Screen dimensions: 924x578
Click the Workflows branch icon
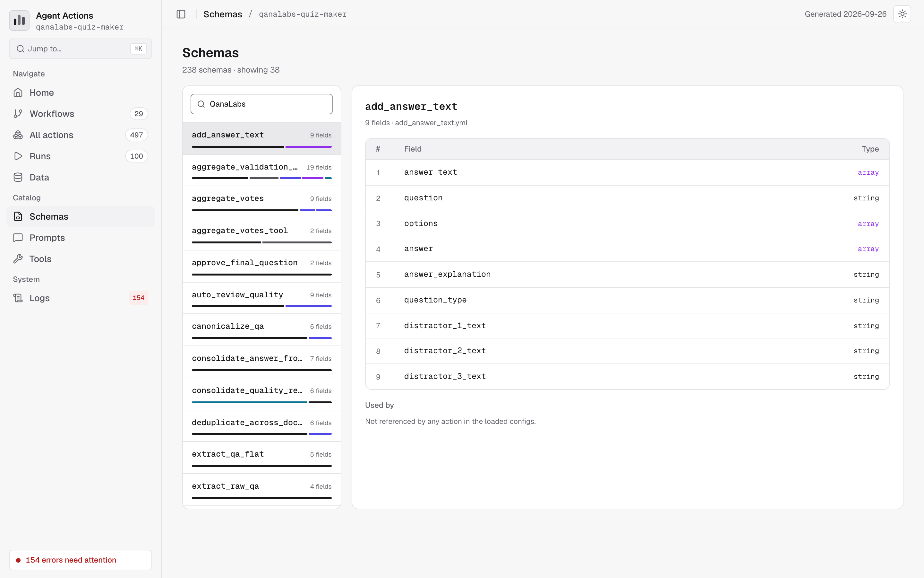(x=18, y=114)
